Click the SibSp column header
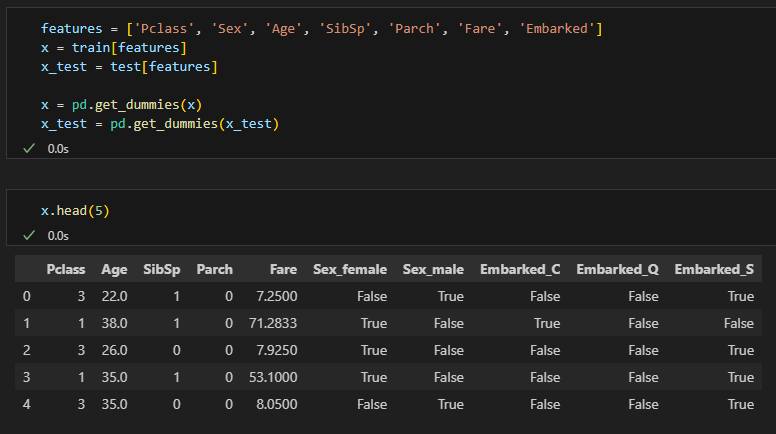776x434 pixels. coord(162,269)
